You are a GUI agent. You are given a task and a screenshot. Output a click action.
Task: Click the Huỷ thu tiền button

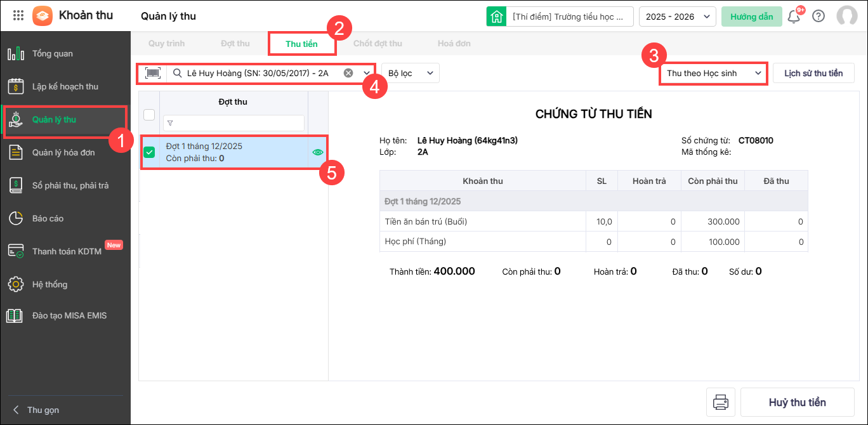click(797, 402)
